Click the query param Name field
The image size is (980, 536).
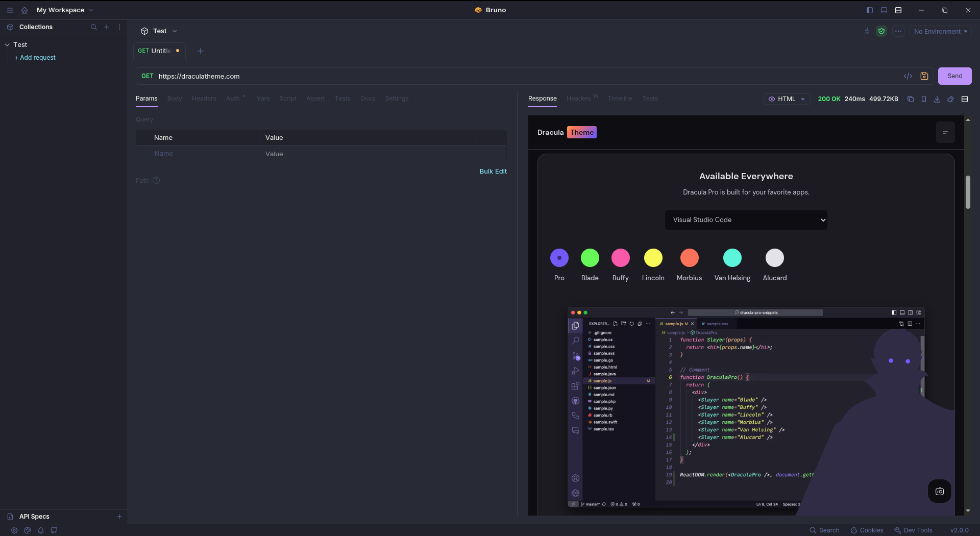(198, 154)
